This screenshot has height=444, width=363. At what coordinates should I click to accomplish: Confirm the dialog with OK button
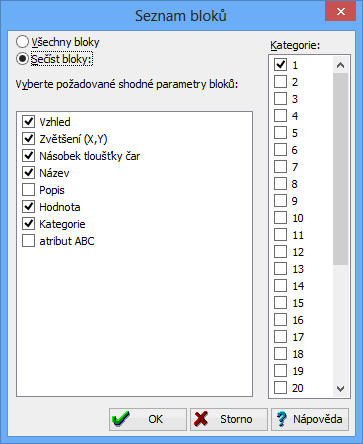click(148, 419)
